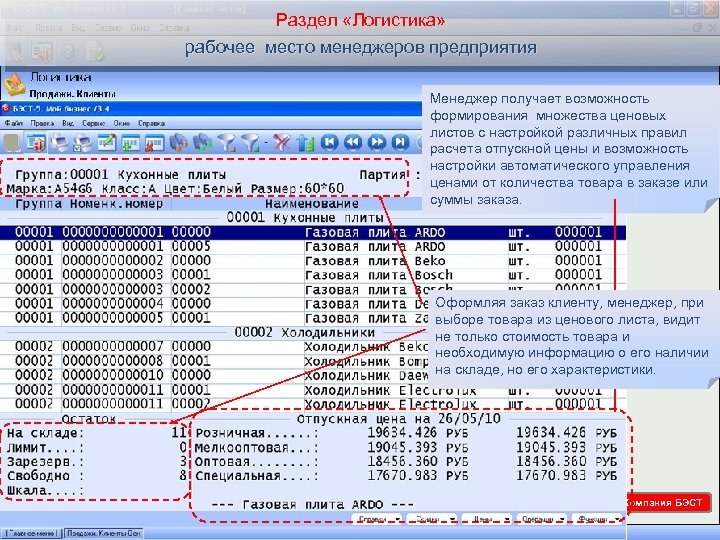
Task: Click the exit window icon in toolbar
Action: [x=36, y=143]
